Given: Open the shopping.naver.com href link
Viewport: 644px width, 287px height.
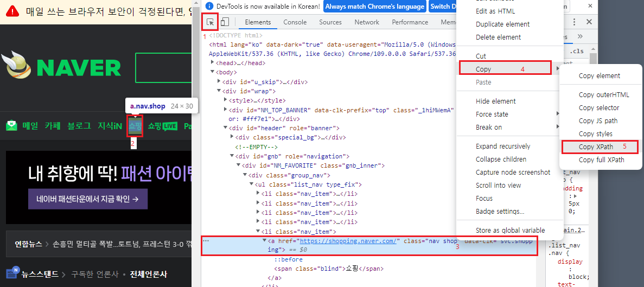Looking at the screenshot, I should coord(348,241).
